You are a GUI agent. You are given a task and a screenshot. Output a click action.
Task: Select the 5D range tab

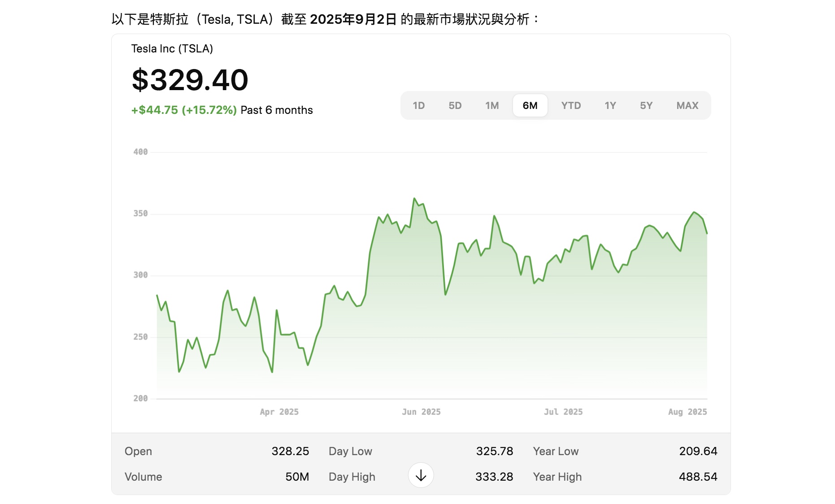(x=455, y=106)
